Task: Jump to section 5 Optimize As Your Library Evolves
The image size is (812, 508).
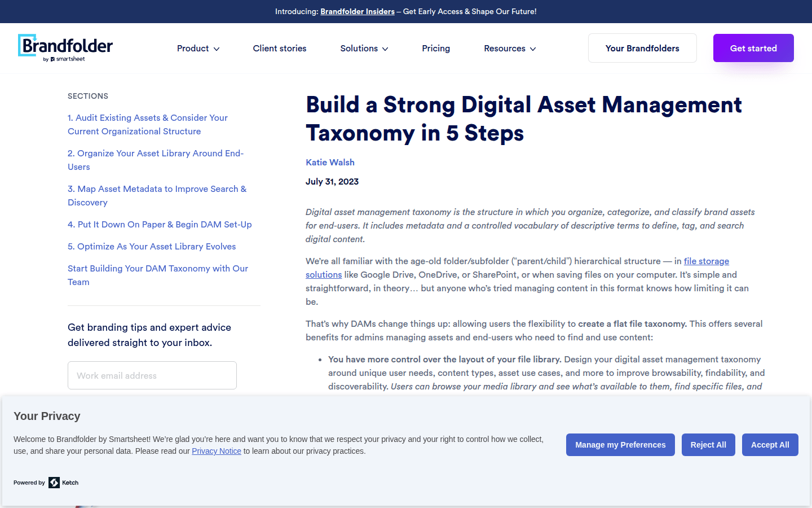Action: pos(152,246)
